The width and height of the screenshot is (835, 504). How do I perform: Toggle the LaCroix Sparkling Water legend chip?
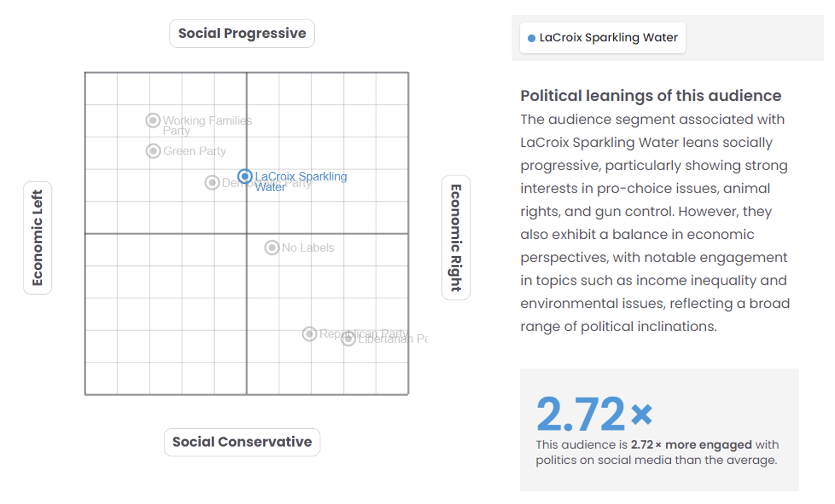[603, 38]
